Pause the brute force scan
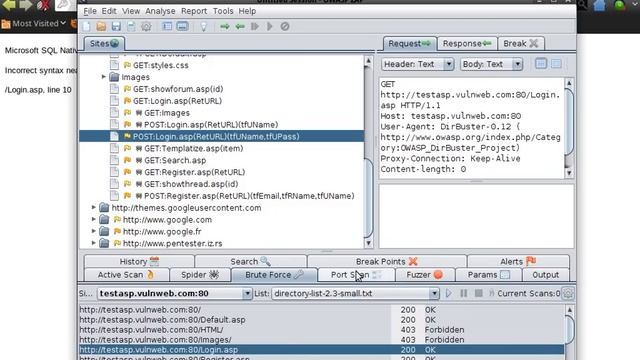Image resolution: width=640 pixels, height=360 pixels. click(x=464, y=293)
